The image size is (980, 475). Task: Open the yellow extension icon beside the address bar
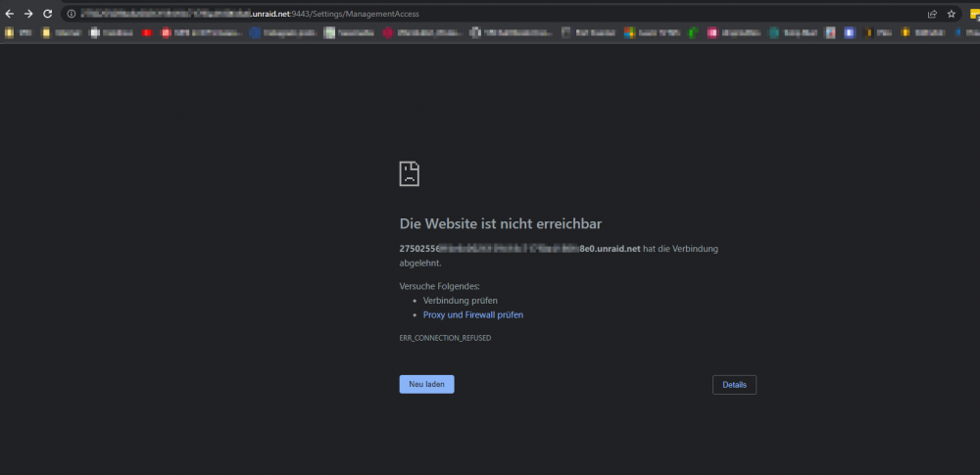[974, 15]
